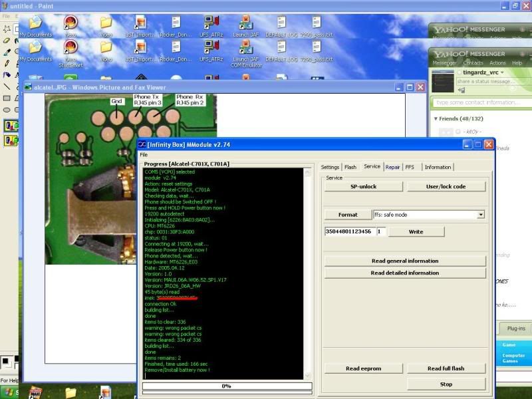Image resolution: width=532 pixels, height=399 pixels.
Task: Click the Infinity Box title bar icon
Action: (142, 144)
